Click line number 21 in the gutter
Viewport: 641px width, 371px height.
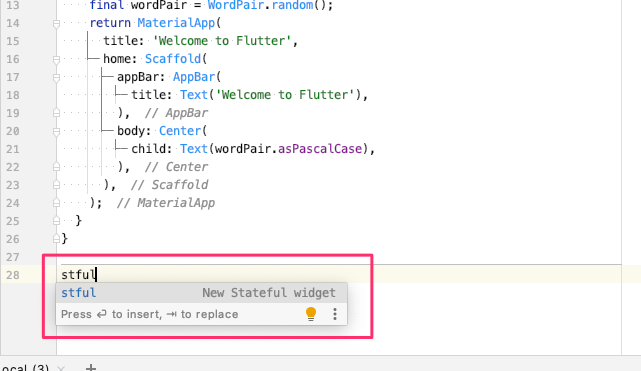click(13, 149)
